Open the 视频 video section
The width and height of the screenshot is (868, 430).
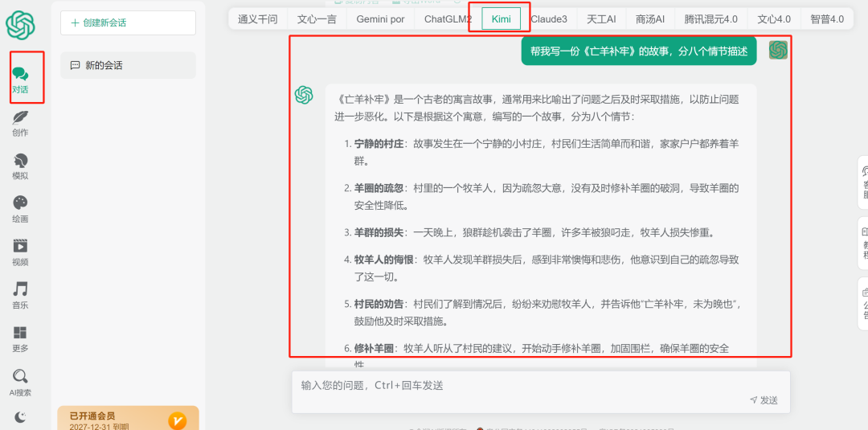pyautogui.click(x=20, y=253)
